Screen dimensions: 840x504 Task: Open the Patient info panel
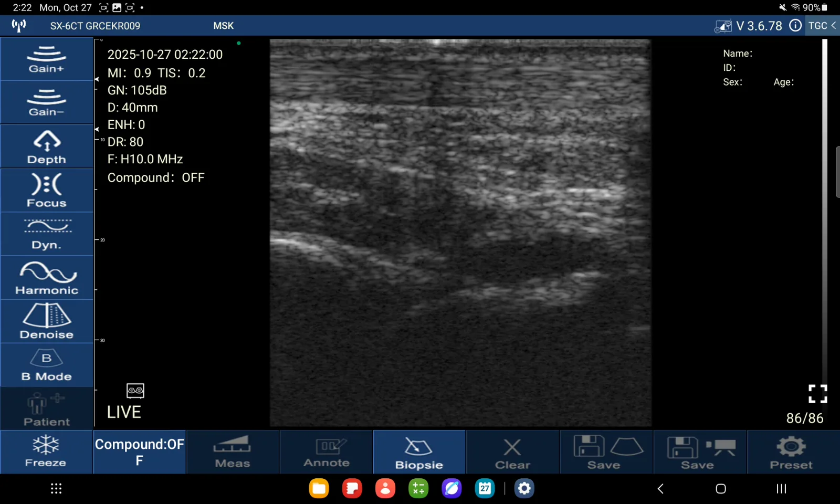[47, 409]
